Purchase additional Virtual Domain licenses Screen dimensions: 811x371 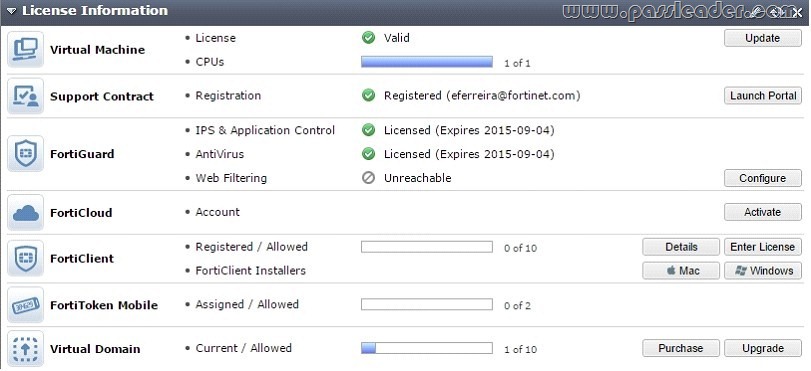pyautogui.click(x=681, y=348)
